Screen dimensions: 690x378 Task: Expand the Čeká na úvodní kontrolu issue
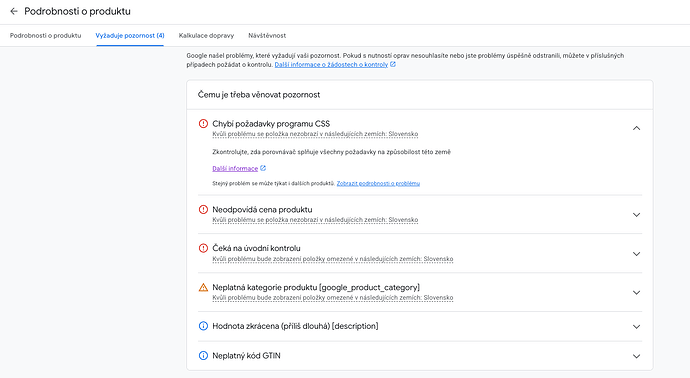(x=636, y=254)
